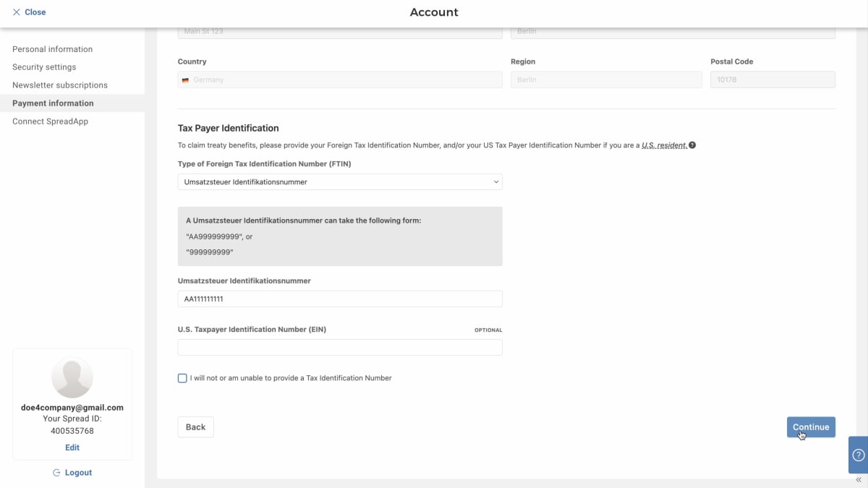The height and width of the screenshot is (488, 868).
Task: Open the U.S. resident link
Action: pyautogui.click(x=664, y=145)
